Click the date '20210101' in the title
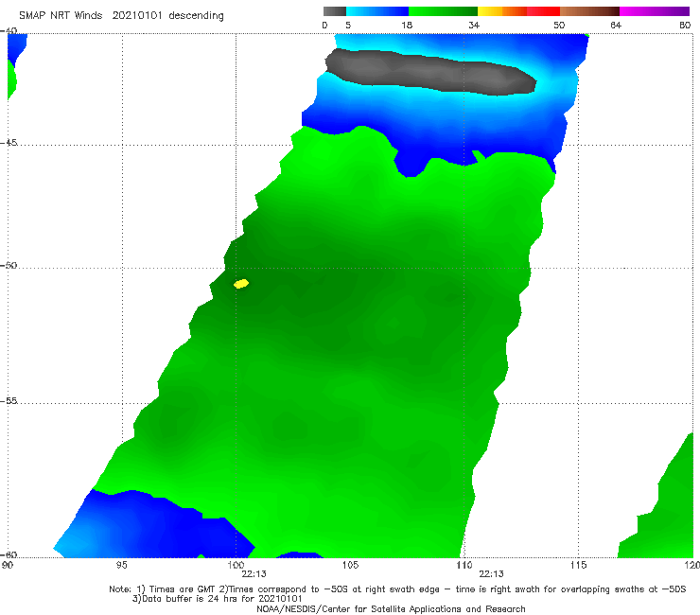The image size is (700, 615). (x=137, y=15)
